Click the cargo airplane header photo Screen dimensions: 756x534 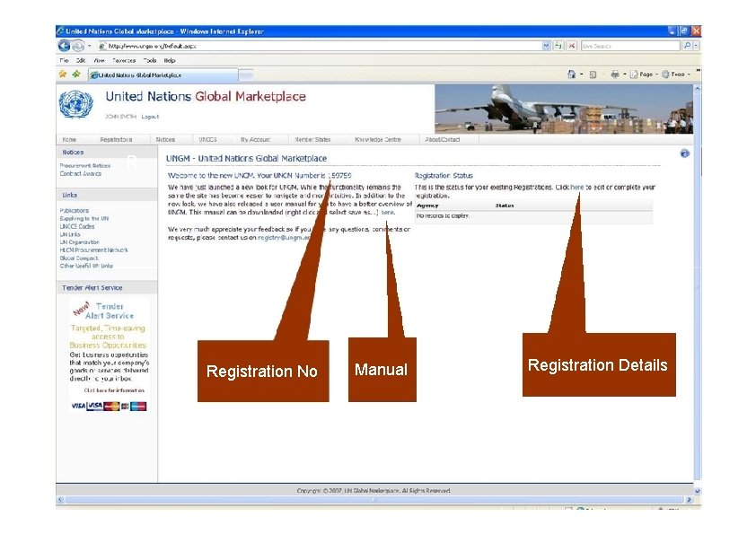pyautogui.click(x=564, y=109)
